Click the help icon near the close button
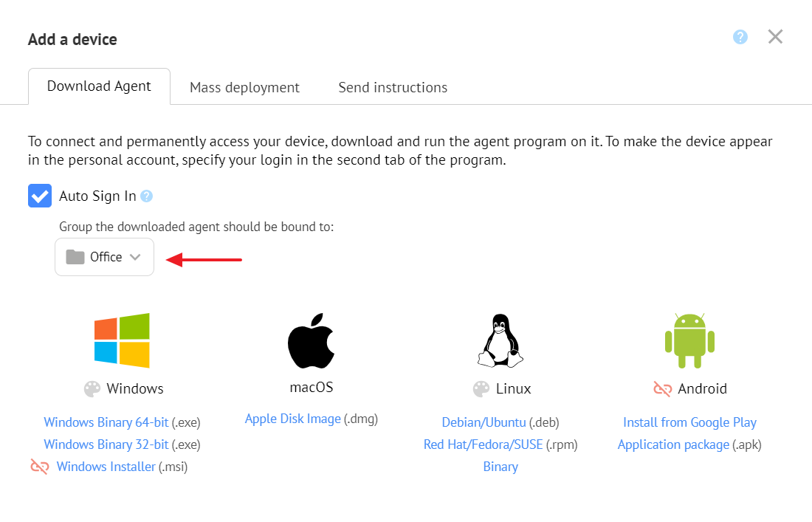 (740, 37)
